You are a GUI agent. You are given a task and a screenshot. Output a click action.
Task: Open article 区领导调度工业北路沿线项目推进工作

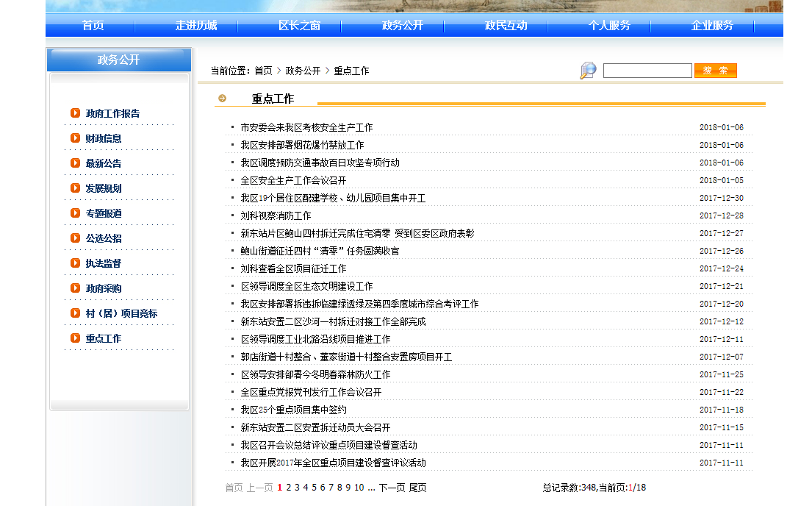click(315, 339)
